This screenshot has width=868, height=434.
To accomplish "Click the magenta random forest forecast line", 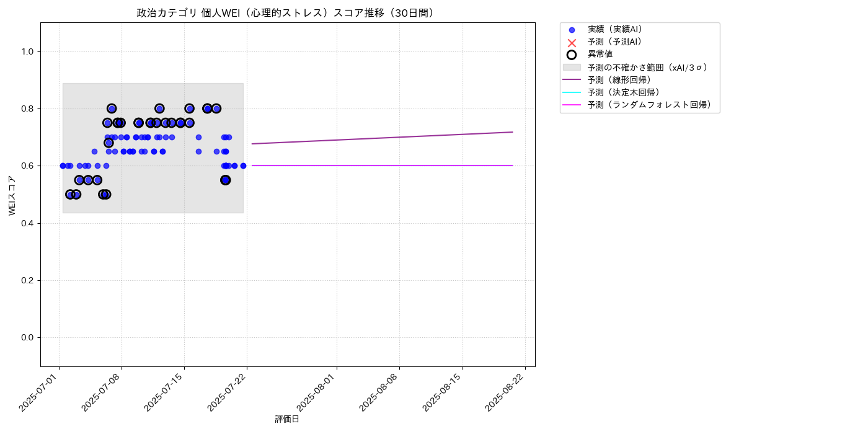I will tap(382, 166).
